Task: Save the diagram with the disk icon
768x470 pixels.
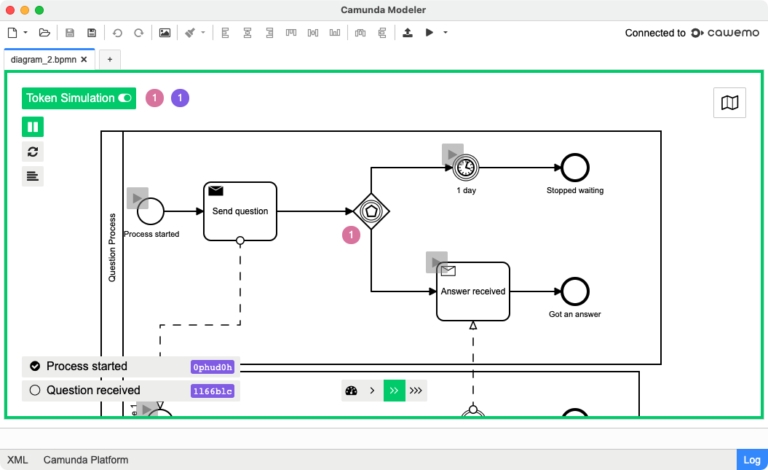Action: point(70,33)
